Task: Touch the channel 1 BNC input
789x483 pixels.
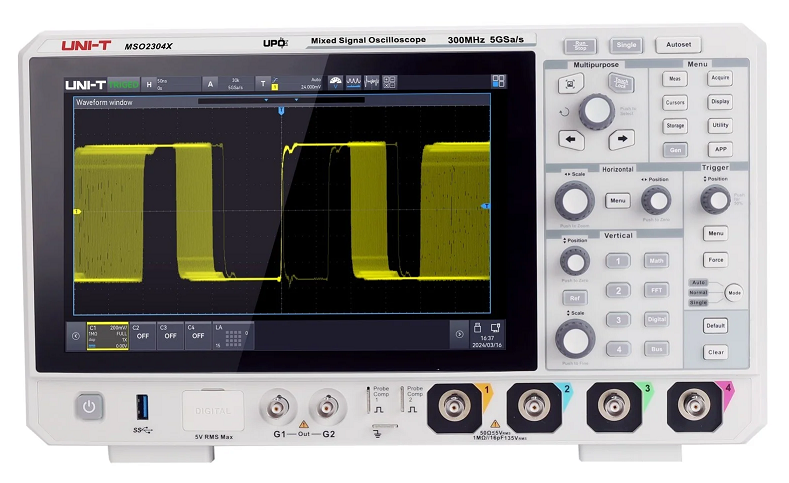Action: coord(454,406)
